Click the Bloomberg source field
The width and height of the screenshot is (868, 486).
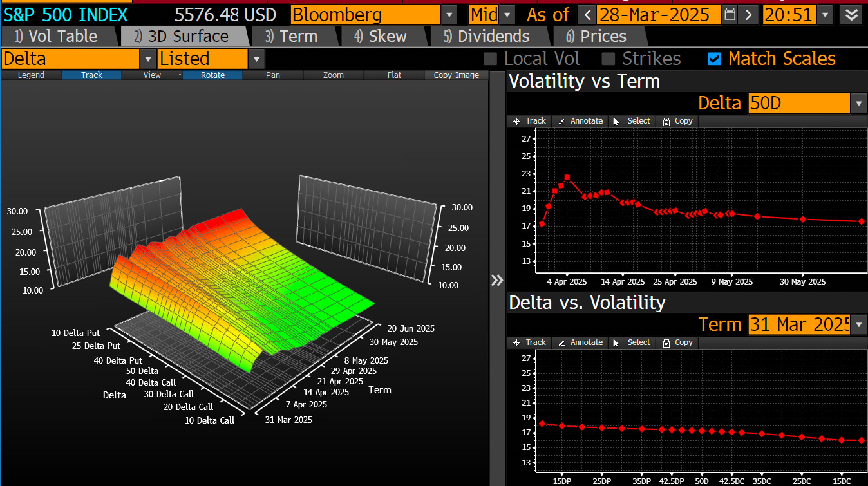pos(366,15)
